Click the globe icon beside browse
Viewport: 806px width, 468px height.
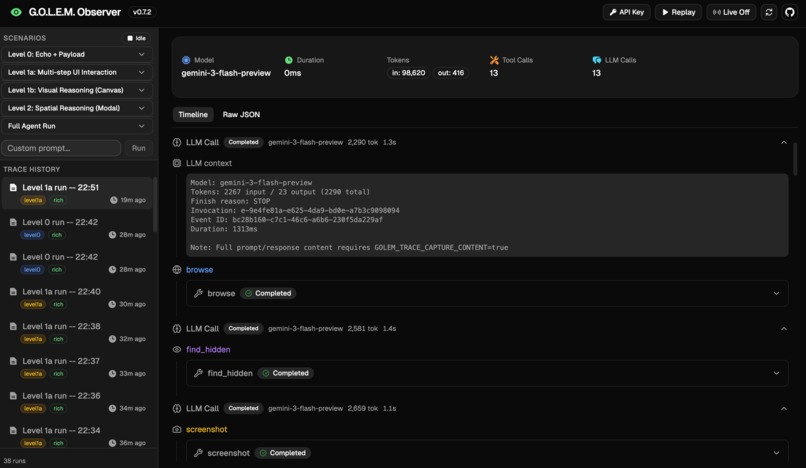(x=177, y=269)
